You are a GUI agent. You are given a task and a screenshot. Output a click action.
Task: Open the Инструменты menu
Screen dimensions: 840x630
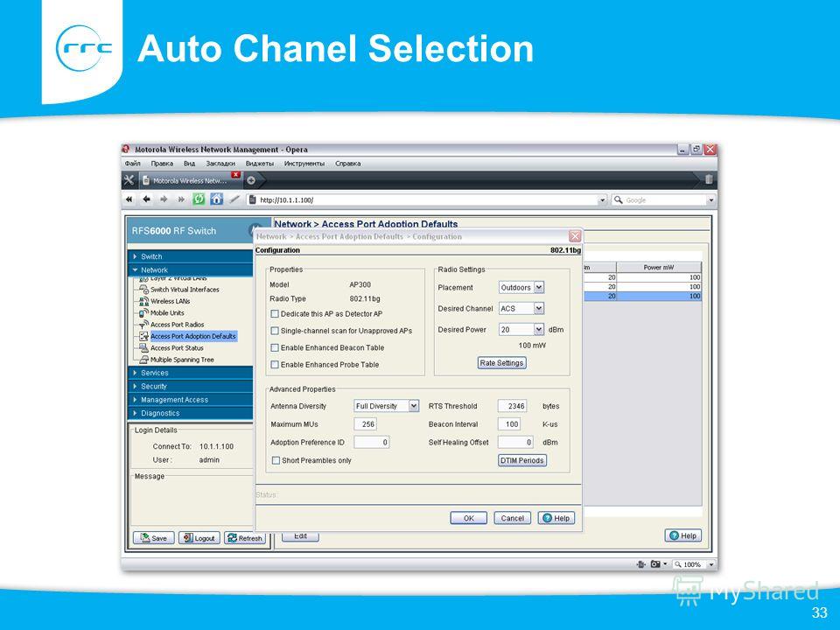304,164
